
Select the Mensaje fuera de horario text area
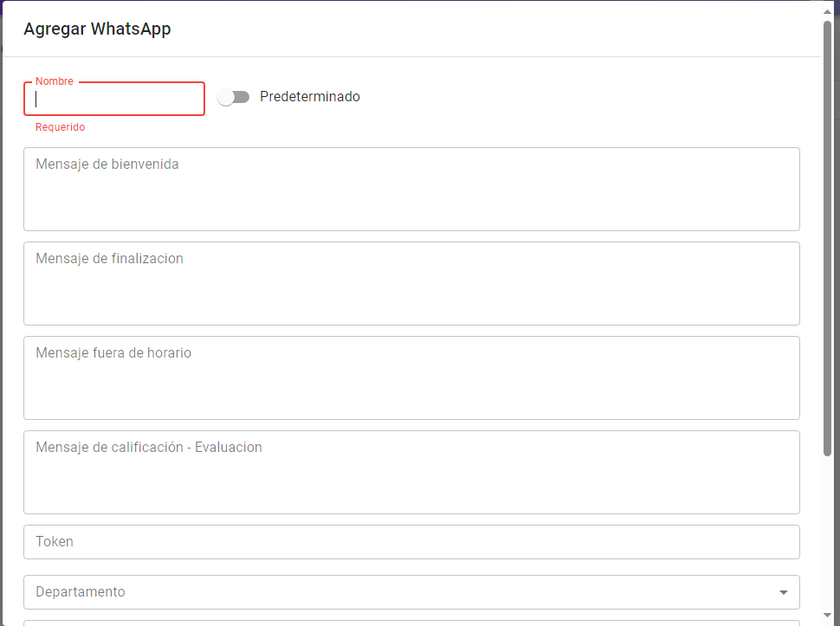tap(411, 378)
